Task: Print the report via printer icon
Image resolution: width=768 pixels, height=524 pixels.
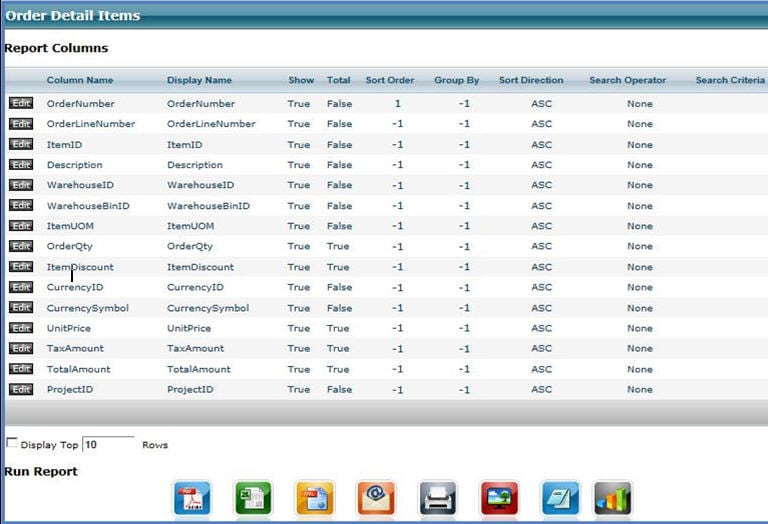Action: (x=438, y=498)
